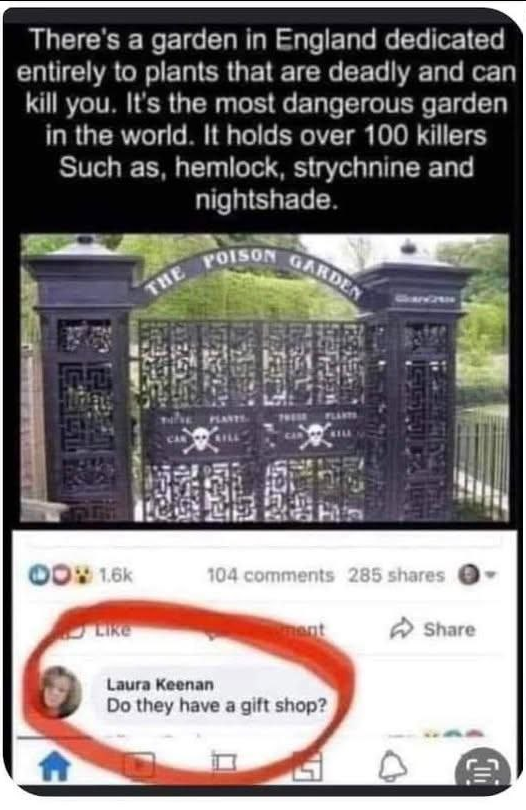This screenshot has width=526, height=810.
Task: Open Laura Keenan's profile name
Action: coord(160,684)
